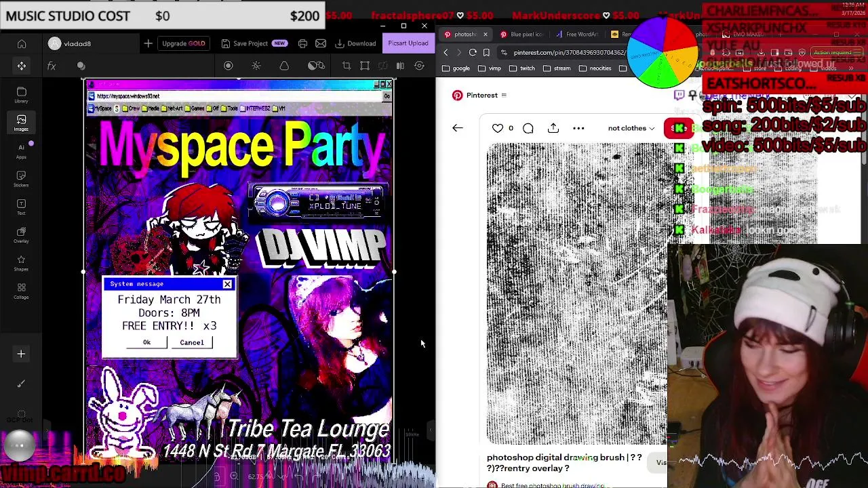
Task: Save Project in Picsart toolbar
Action: (x=254, y=43)
